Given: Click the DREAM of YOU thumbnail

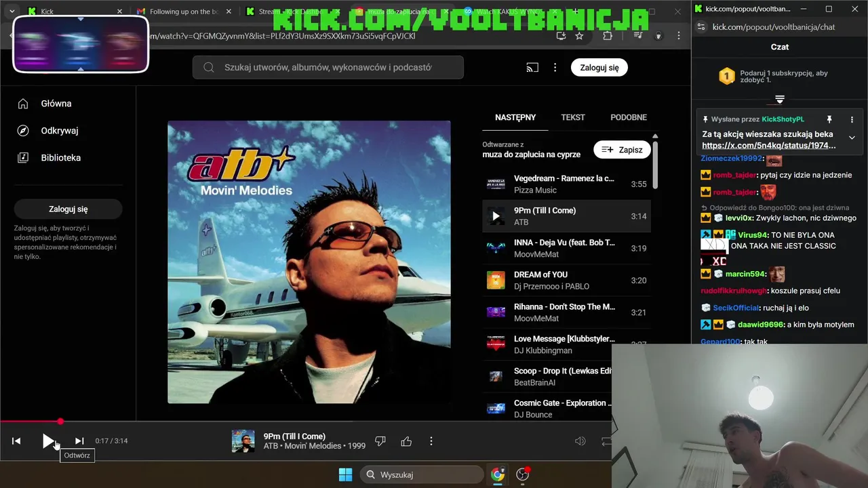Looking at the screenshot, I should (x=496, y=280).
